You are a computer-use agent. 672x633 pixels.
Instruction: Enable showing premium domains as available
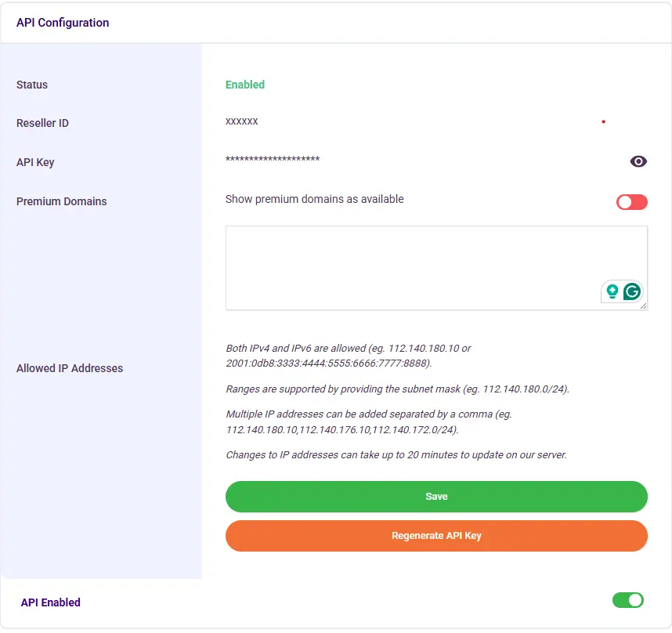[631, 202]
